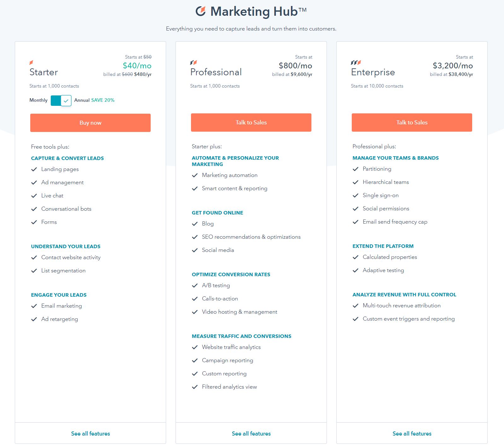The height and width of the screenshot is (445, 504).
Task: Click the checkmark beside Contact website activity
Action: click(34, 258)
